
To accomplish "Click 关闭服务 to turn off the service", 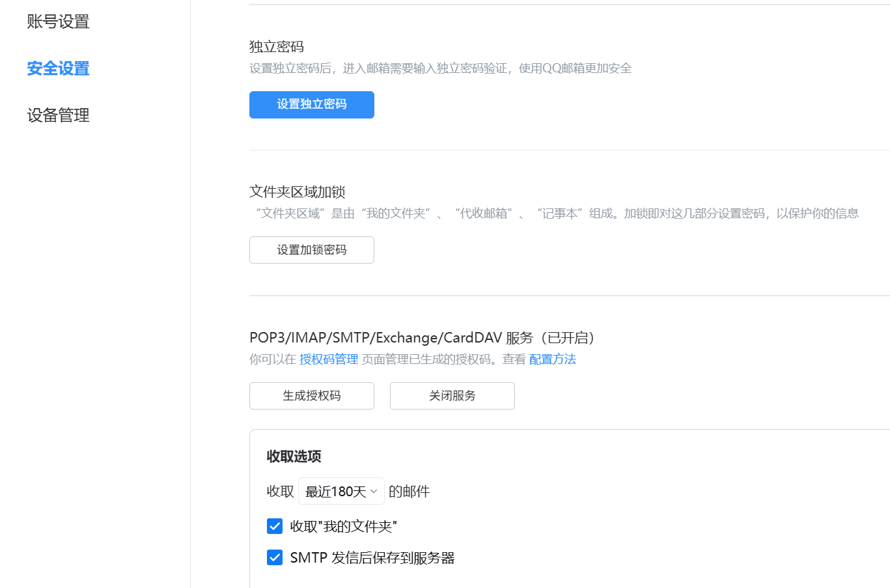I will (452, 396).
